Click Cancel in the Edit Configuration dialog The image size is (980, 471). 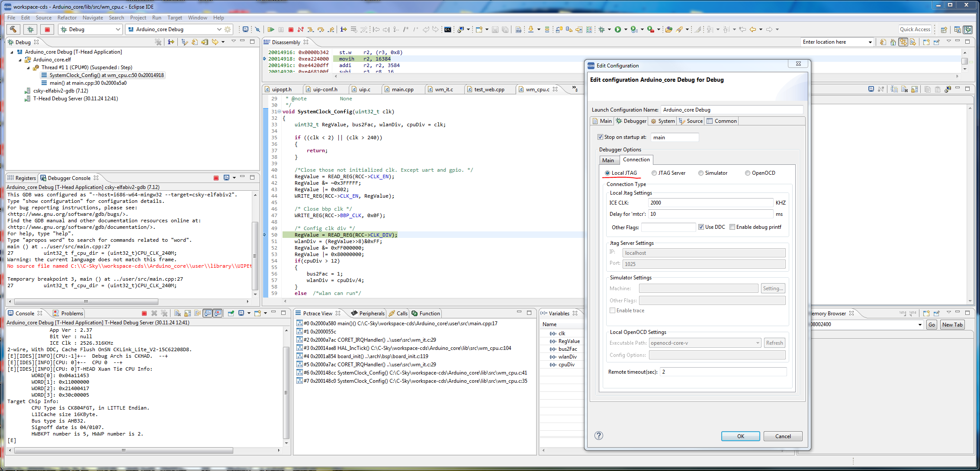(783, 436)
